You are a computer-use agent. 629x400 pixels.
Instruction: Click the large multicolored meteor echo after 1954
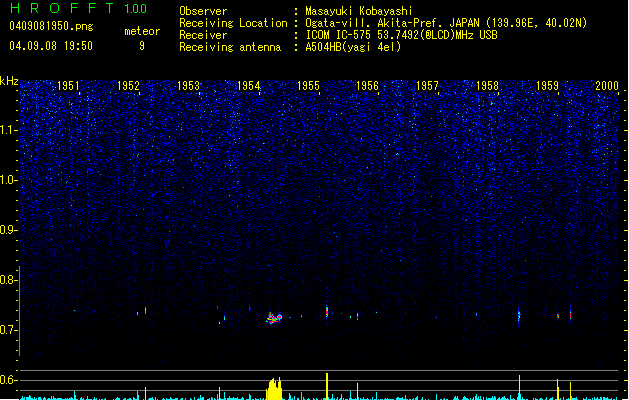274,318
